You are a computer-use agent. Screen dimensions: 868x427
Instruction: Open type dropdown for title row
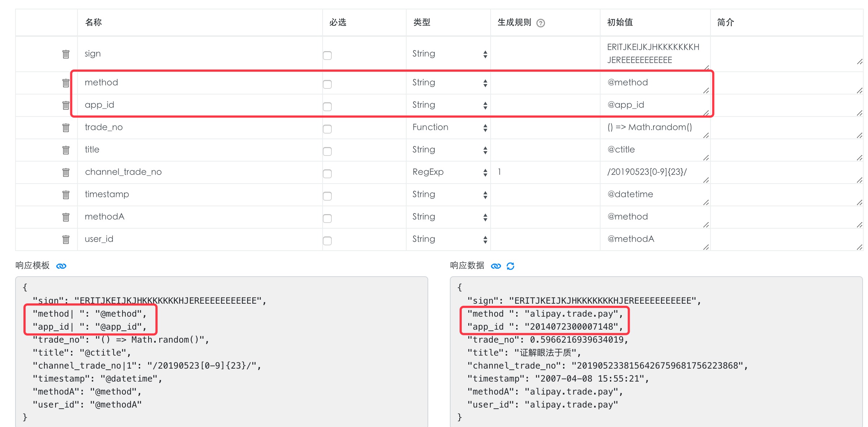[449, 150]
